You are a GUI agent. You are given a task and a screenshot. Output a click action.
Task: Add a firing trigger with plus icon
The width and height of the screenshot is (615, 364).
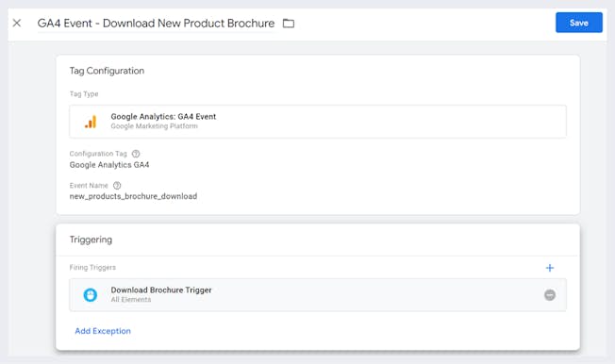[x=550, y=268]
